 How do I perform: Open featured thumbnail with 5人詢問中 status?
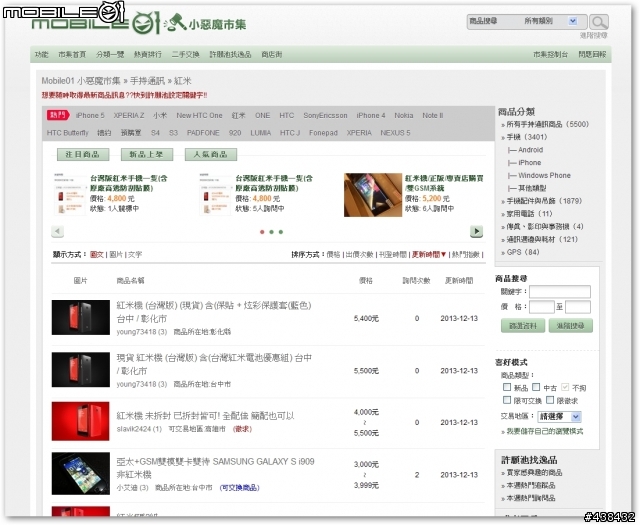(x=215, y=194)
